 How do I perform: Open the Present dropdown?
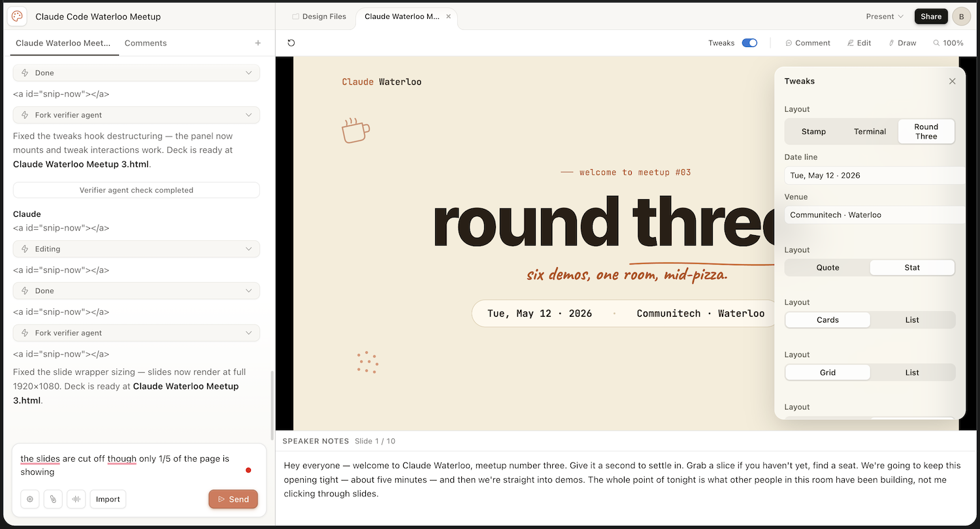pos(885,17)
